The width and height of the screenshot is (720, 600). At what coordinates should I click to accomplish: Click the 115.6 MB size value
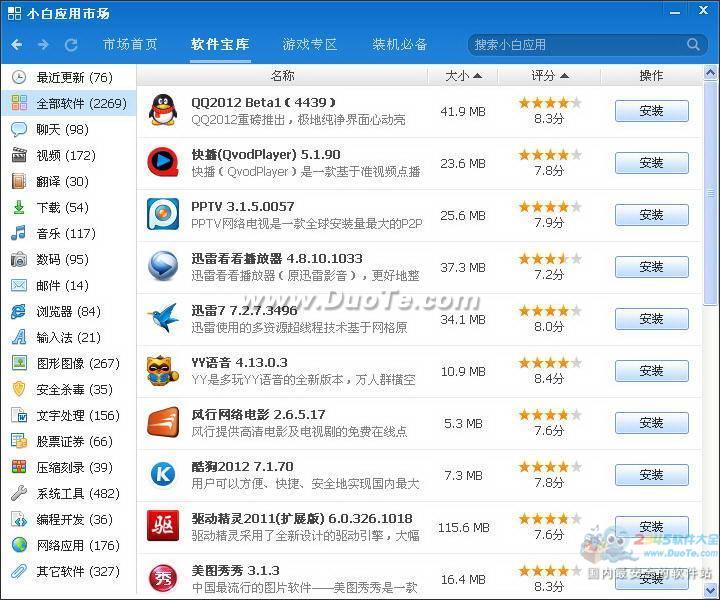click(x=463, y=527)
